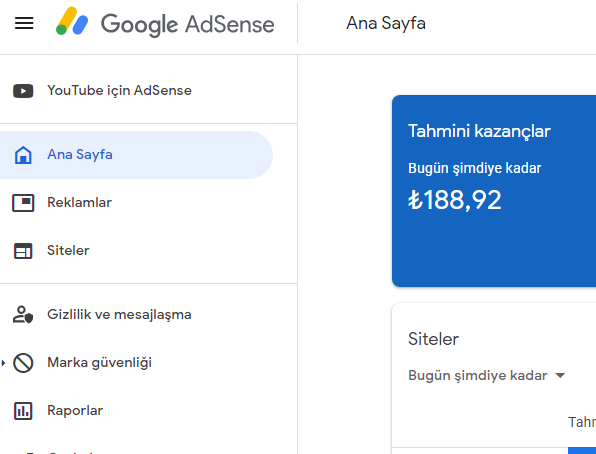Viewport: 596px width, 454px height.
Task: Click the Siteler card heading
Action: pos(433,339)
